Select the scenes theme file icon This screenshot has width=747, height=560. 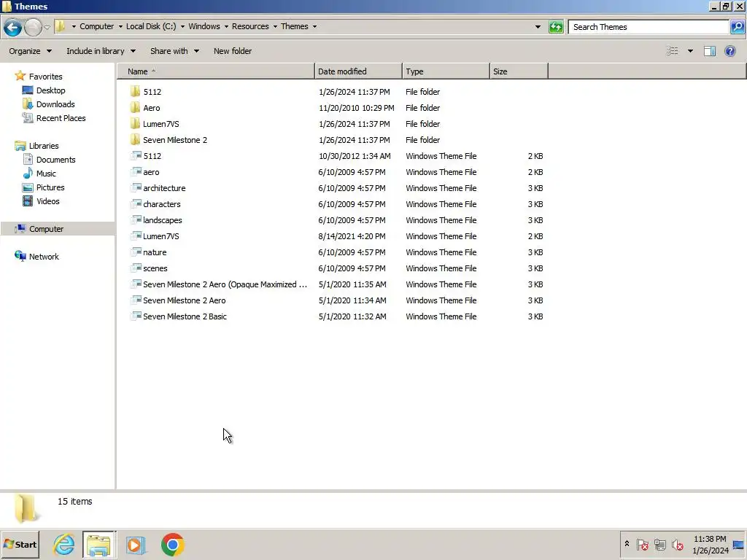[x=136, y=268]
